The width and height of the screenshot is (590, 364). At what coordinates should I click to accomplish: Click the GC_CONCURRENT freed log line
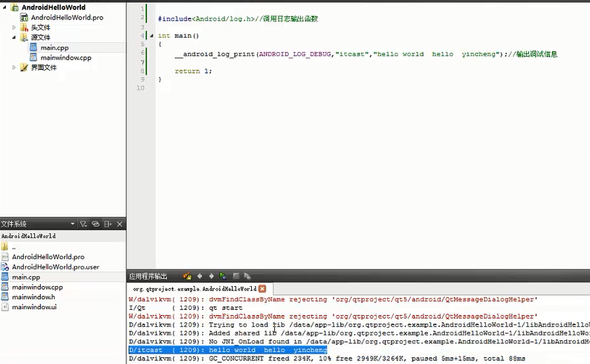pyautogui.click(x=327, y=359)
